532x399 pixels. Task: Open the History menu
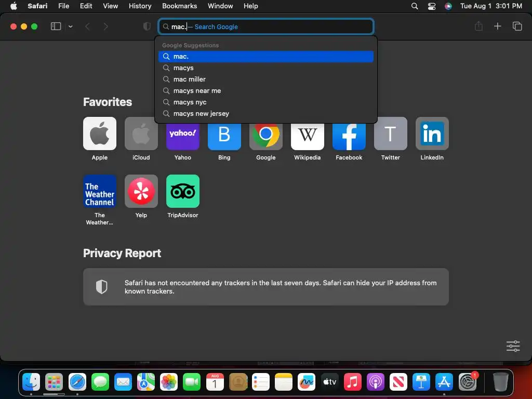140,6
